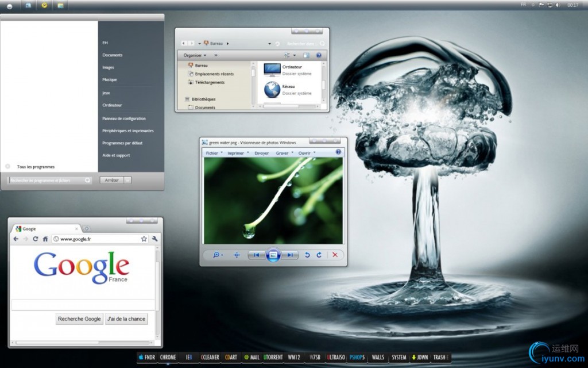Click the forward arrow in the Explorer window
Screen dimensions: 588x368
[x=191, y=43]
